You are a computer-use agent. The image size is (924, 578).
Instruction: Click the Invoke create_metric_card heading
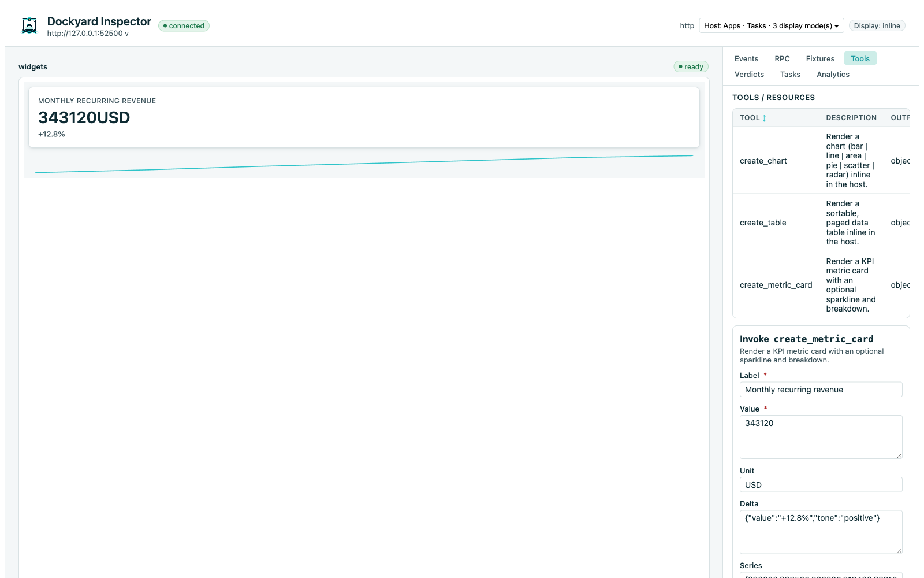[806, 339]
